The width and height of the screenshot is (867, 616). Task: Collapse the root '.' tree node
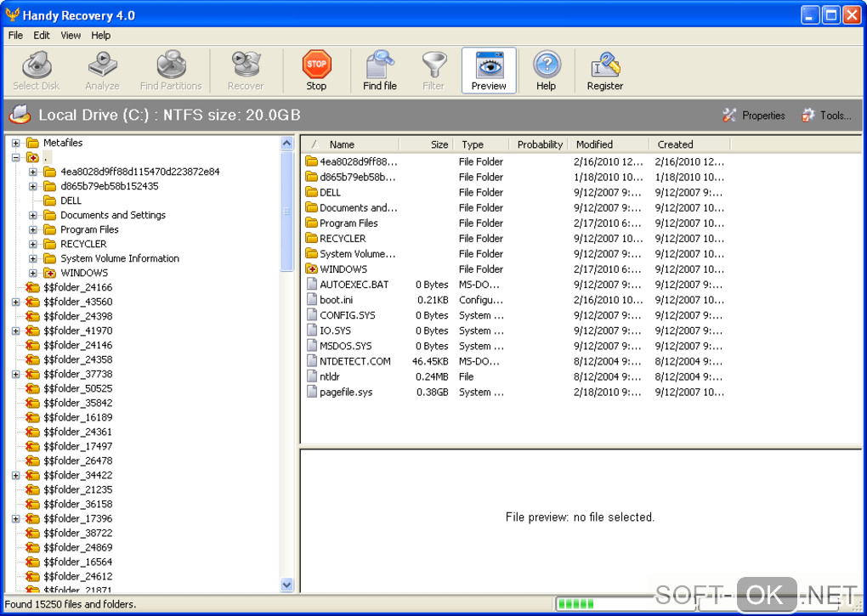tap(15, 157)
